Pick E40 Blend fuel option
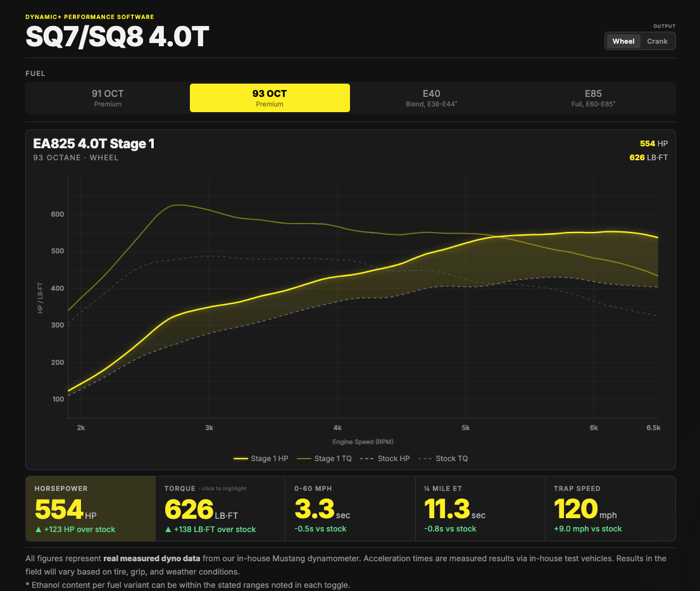 431,98
